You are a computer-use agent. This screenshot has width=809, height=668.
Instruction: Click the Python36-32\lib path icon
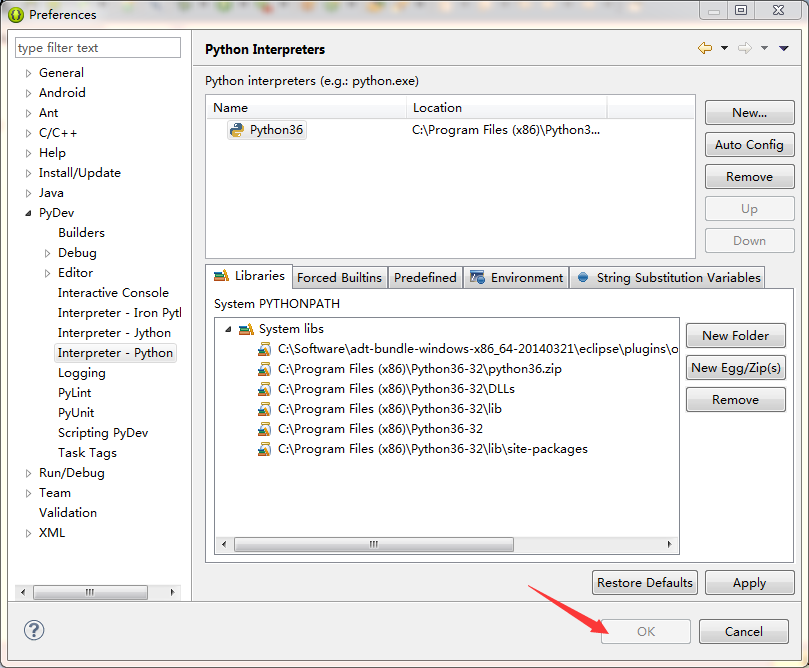pos(264,410)
